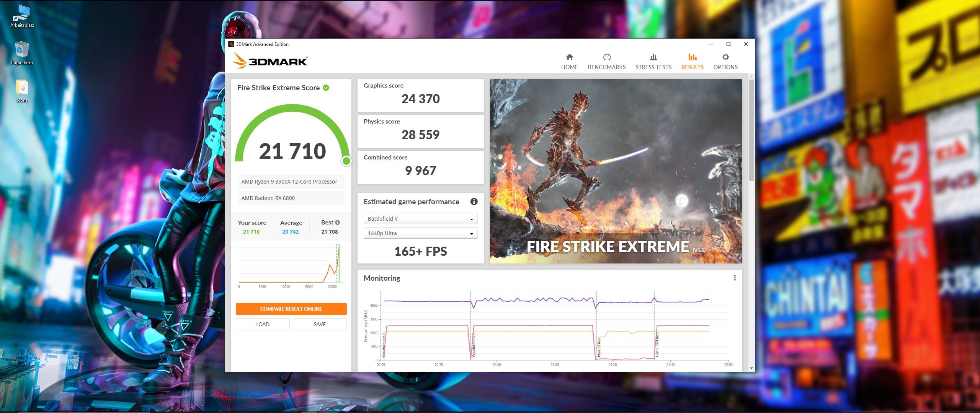
Task: Click the scrollbar down arrow
Action: coord(751,368)
